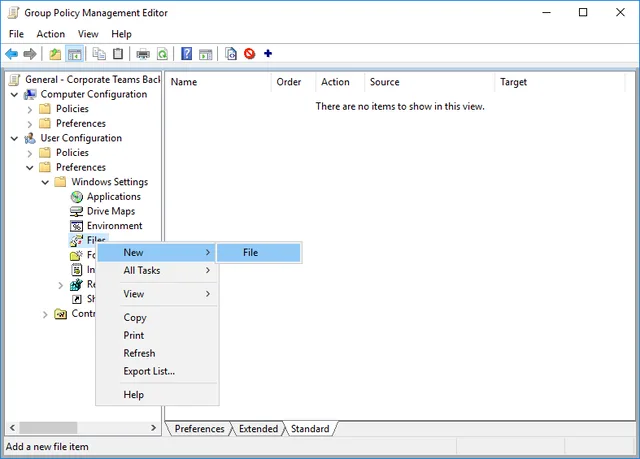Screen dimensions: 640x459
Task: Click the Files node icon in the tree
Action: coord(76,241)
